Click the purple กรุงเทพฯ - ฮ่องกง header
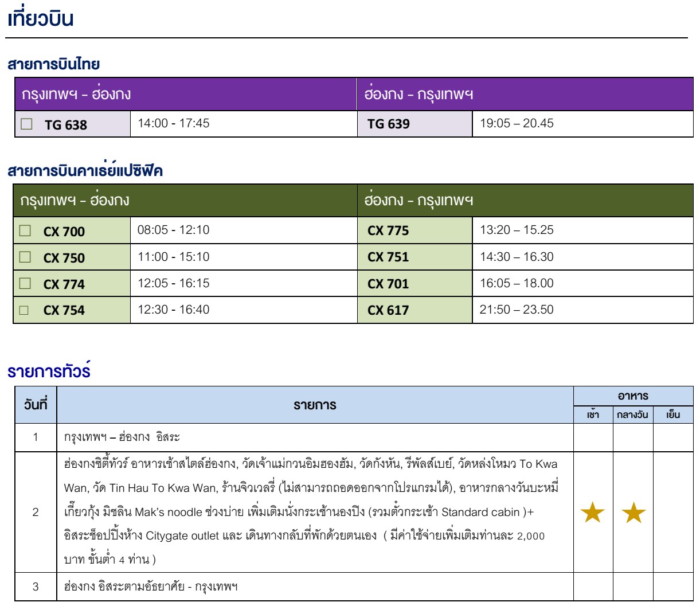700x606 pixels. tap(186, 95)
